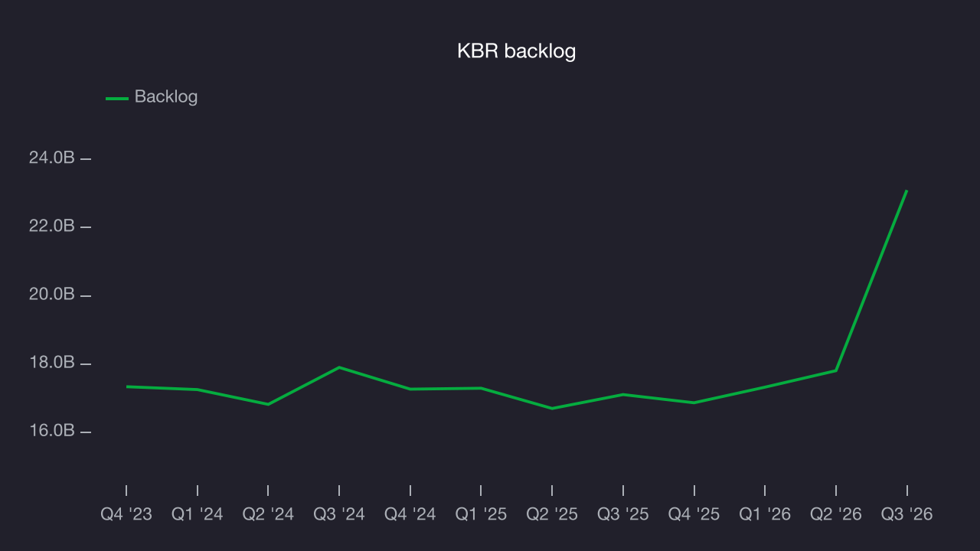Click the 16.0B y-axis label
980x551 pixels.
click(x=52, y=431)
